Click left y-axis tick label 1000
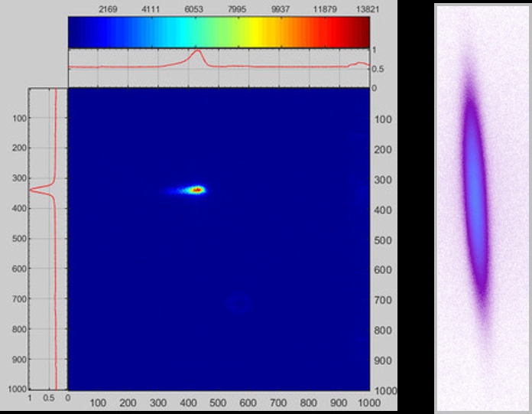The image size is (532, 414). (18, 389)
